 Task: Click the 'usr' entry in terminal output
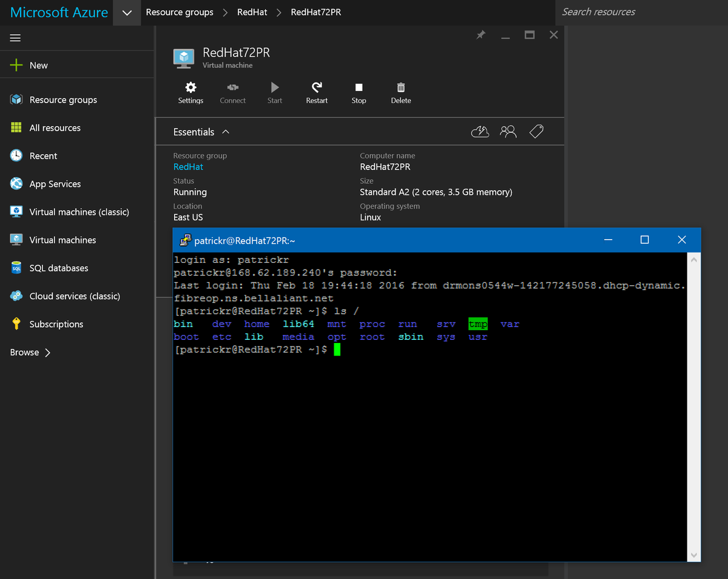click(x=478, y=337)
